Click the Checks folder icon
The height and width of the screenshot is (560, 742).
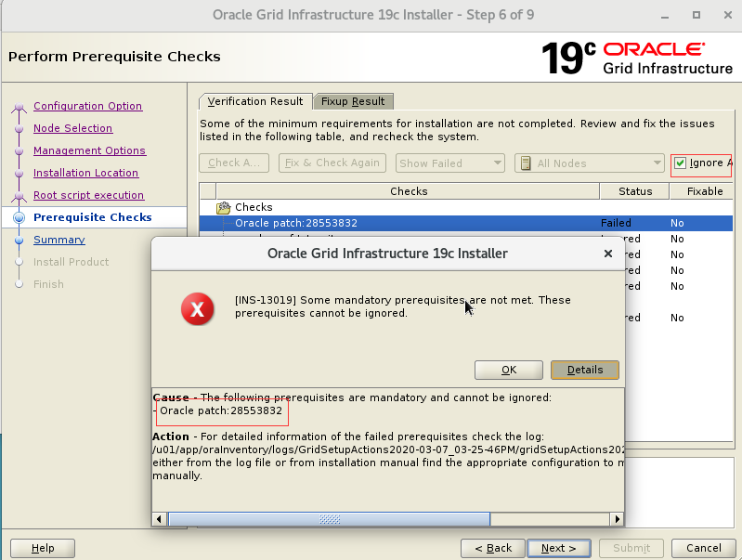(x=224, y=207)
